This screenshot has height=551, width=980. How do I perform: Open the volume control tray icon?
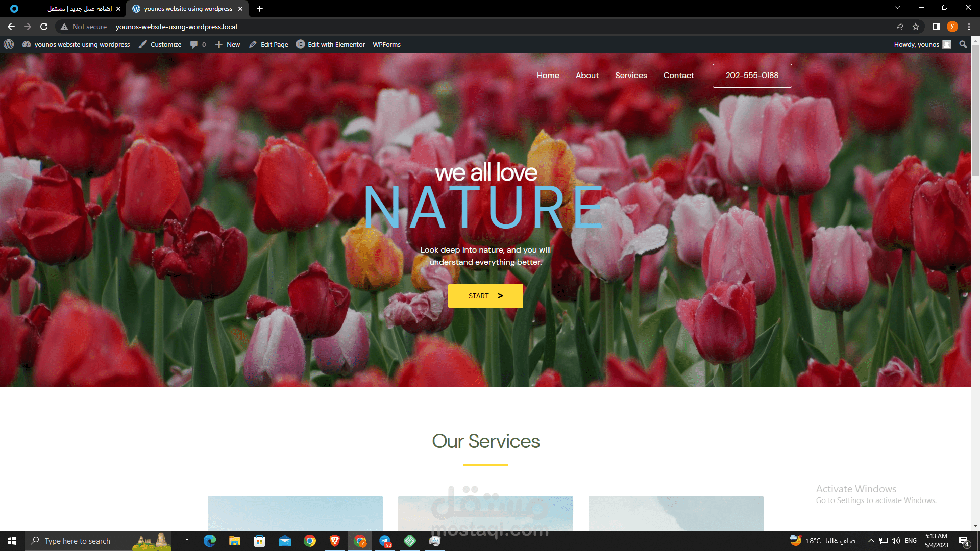coord(896,541)
